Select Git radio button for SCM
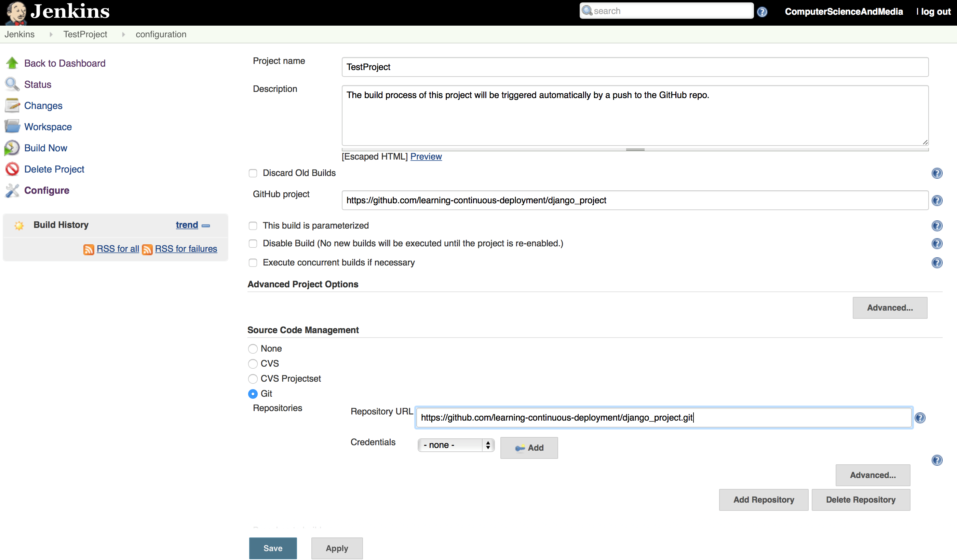Viewport: 957px width, 560px height. [x=253, y=393]
